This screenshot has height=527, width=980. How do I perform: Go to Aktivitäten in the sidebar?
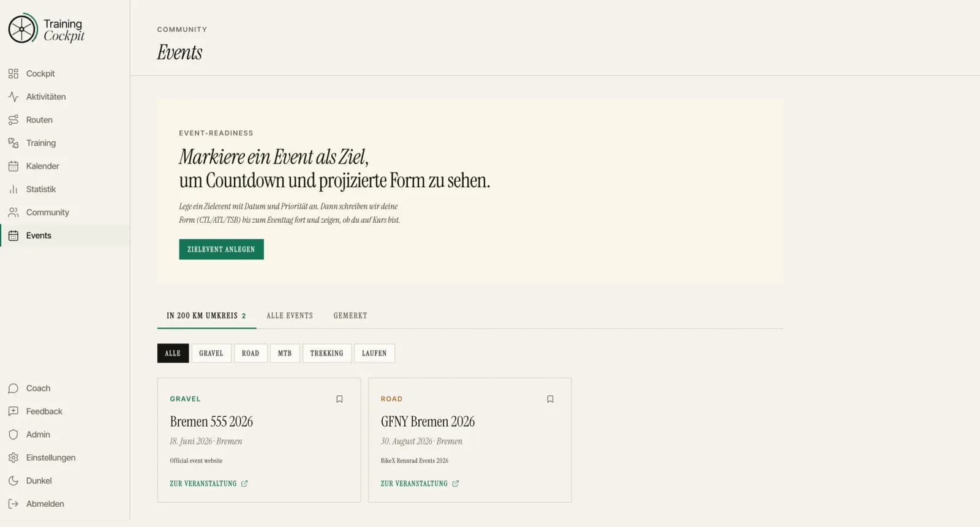pyautogui.click(x=65, y=97)
